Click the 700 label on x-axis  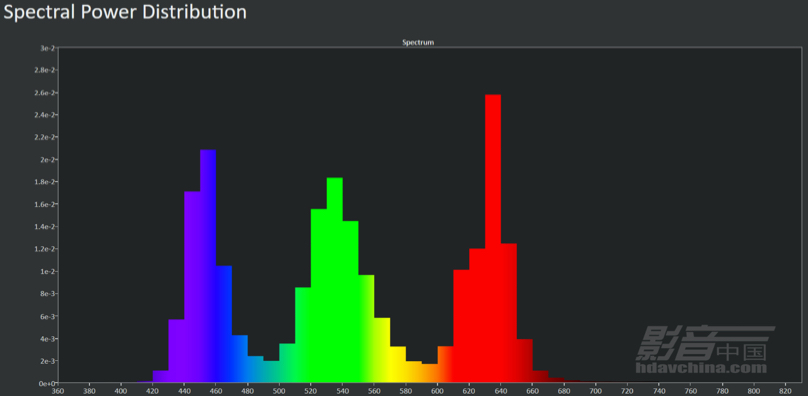tap(596, 391)
